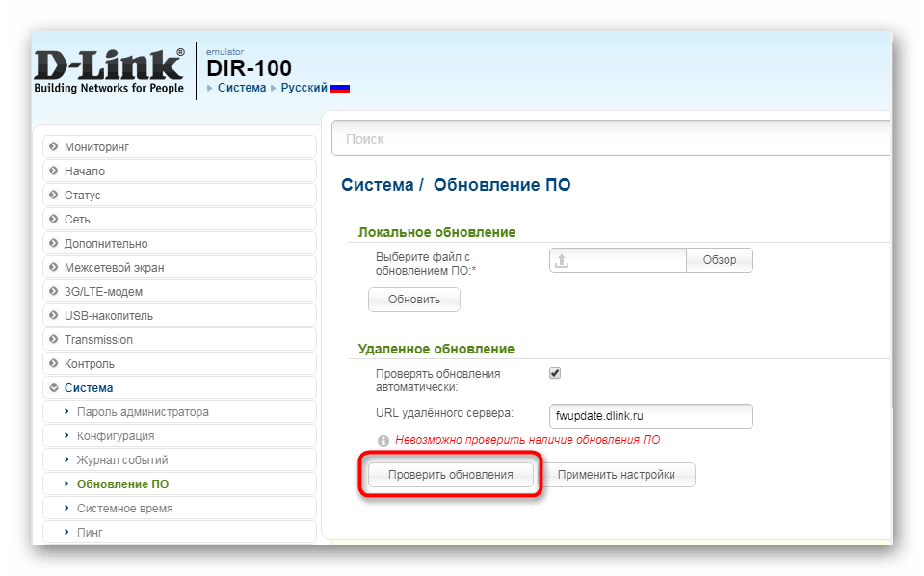Expand the 3G/LTE-модем section
This screenshot has height=576, width=924.
click(x=180, y=292)
